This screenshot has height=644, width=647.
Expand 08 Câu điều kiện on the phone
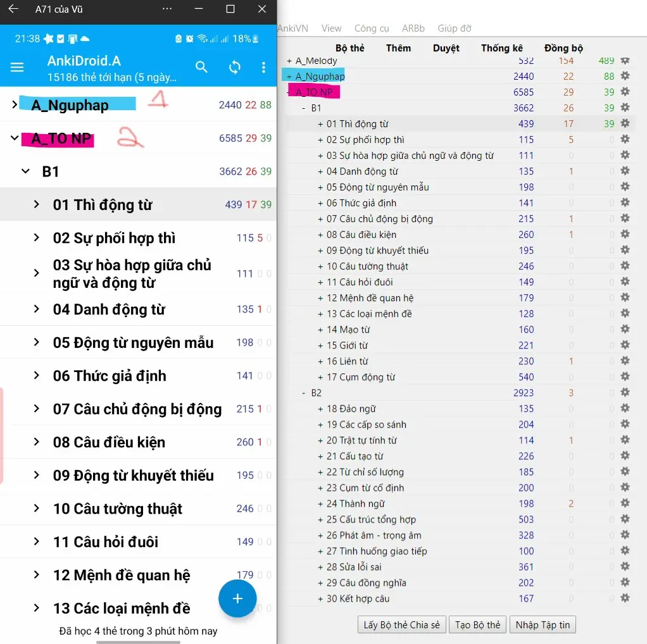[x=37, y=442]
